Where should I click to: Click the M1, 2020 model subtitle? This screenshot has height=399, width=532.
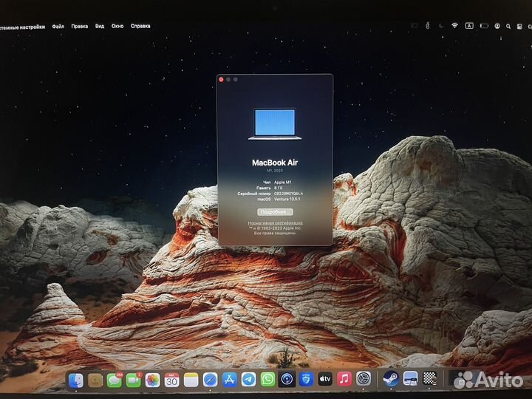[275, 171]
